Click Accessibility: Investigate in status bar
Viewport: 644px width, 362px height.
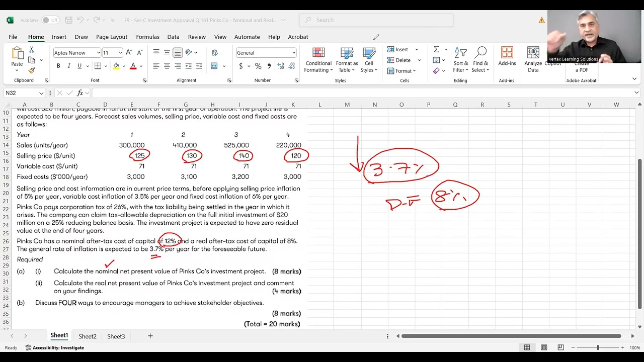[x=55, y=347]
